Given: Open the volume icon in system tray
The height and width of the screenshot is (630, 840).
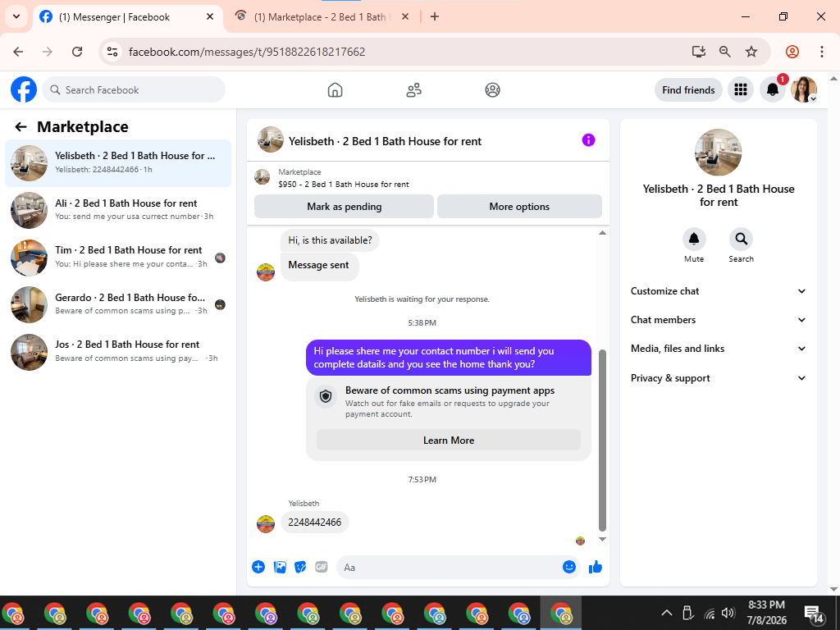Looking at the screenshot, I should coord(728,613).
